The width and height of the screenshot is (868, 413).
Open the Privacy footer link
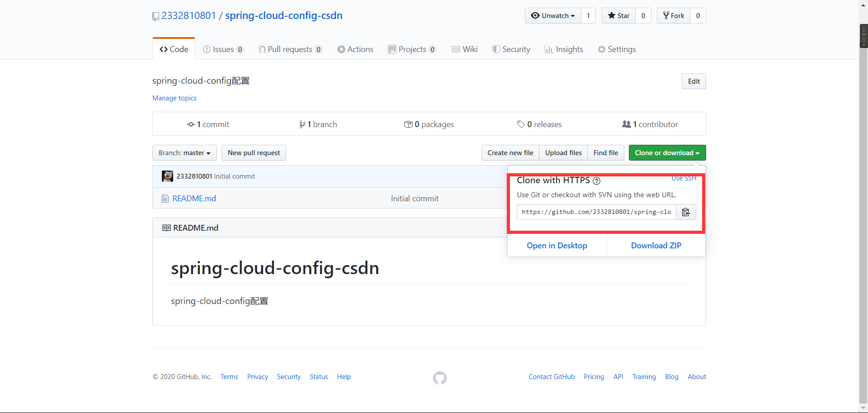(258, 377)
